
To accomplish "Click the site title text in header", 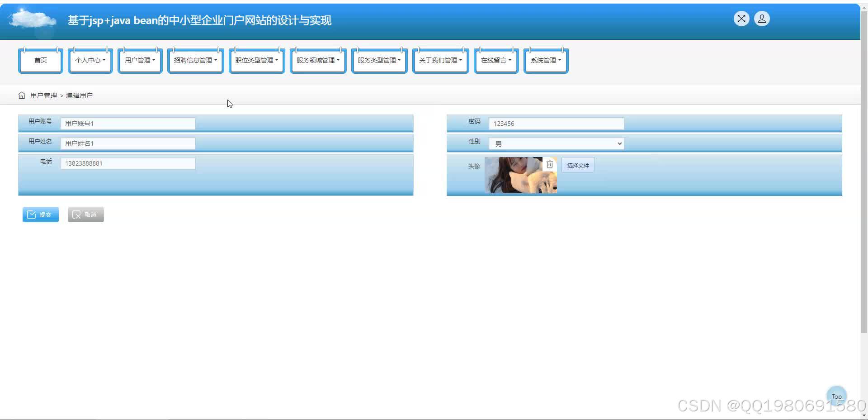I will tap(199, 20).
